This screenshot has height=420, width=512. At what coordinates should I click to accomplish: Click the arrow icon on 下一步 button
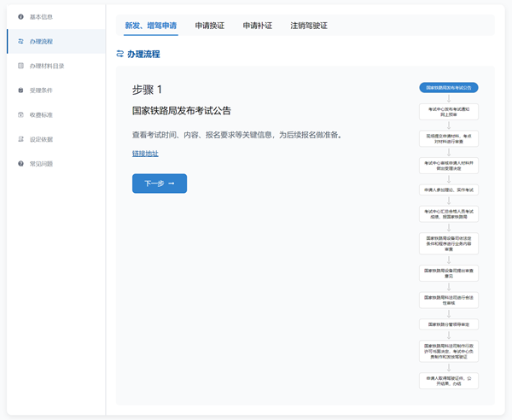[172, 184]
